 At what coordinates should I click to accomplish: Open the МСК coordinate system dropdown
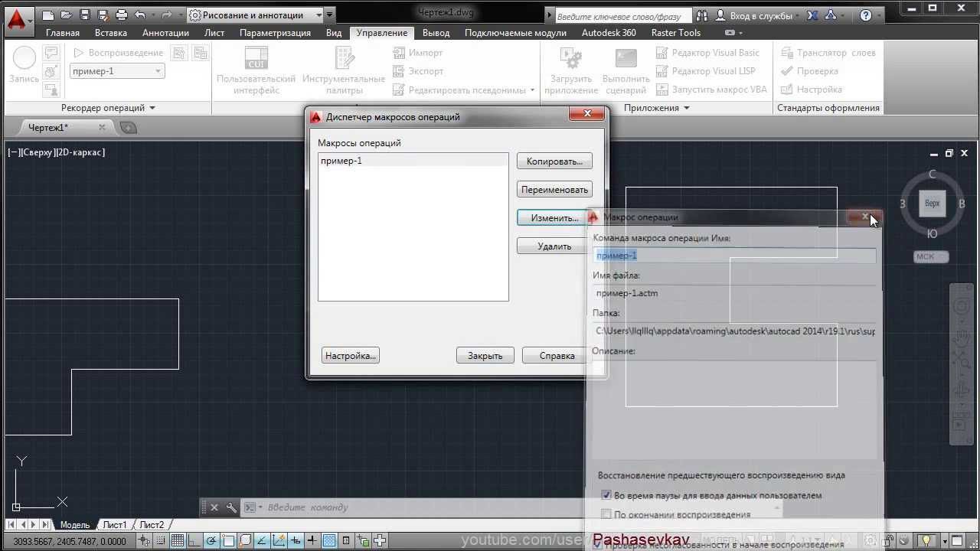(931, 256)
